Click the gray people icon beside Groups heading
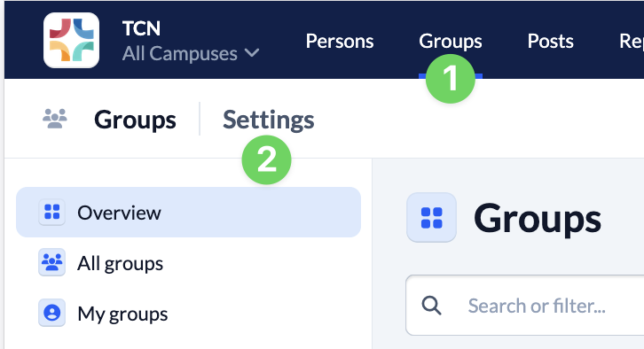Screen dimensions: 644x349 click(55, 119)
